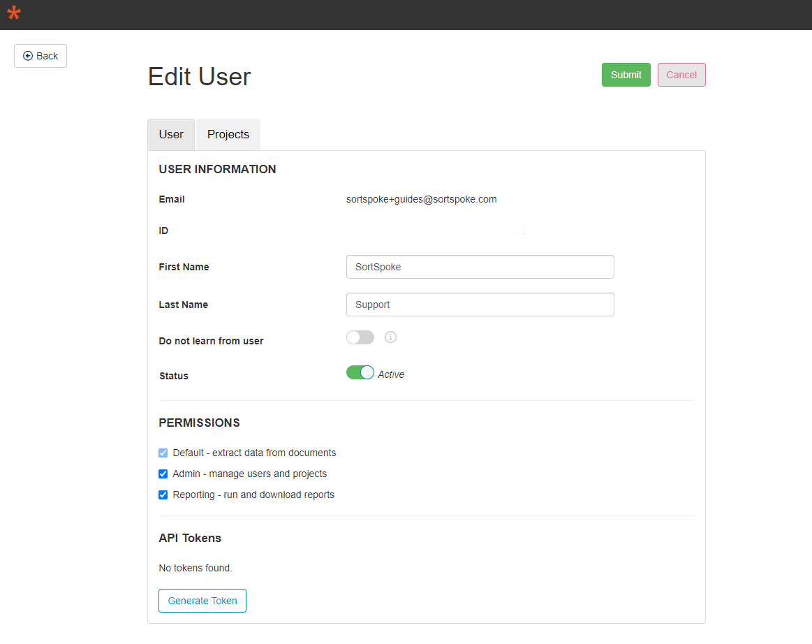The width and height of the screenshot is (812, 644).
Task: Uncheck the Reporting run reports permission
Action: pos(163,495)
